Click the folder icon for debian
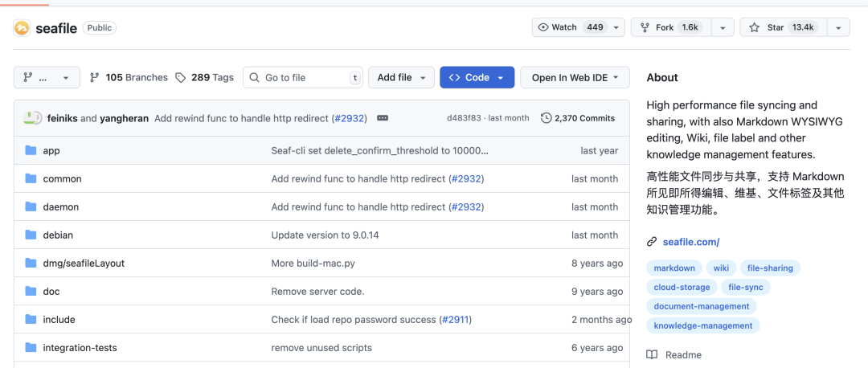Screen dimensions: 868x368 coord(31,235)
